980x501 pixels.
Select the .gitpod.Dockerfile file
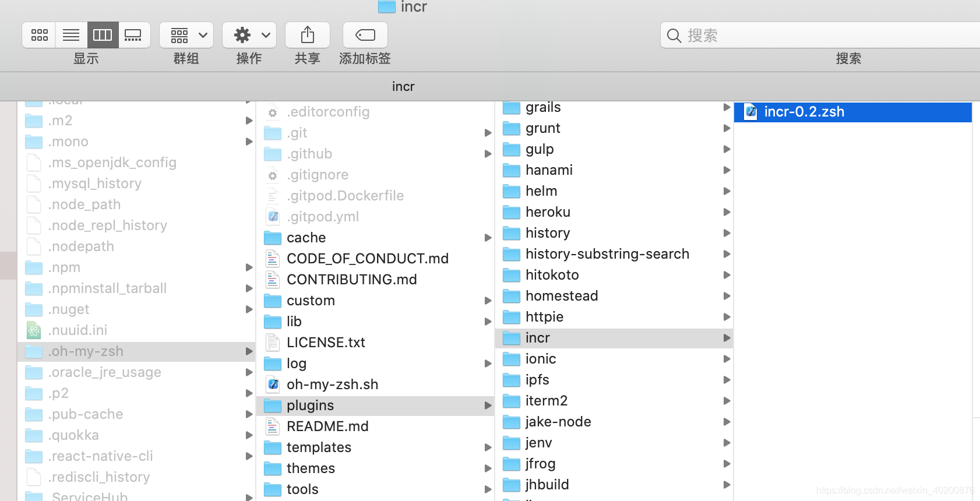tap(376, 196)
